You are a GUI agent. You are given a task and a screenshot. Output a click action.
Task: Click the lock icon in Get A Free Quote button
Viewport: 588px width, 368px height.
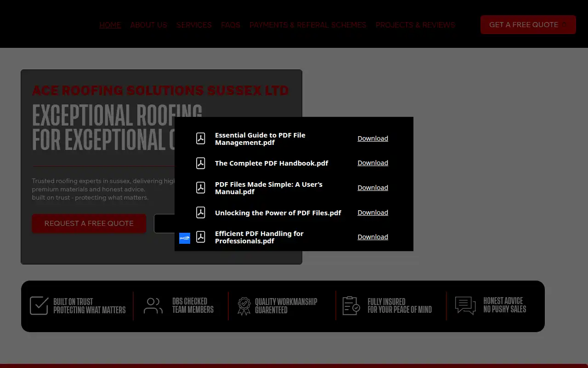pyautogui.click(x=565, y=25)
